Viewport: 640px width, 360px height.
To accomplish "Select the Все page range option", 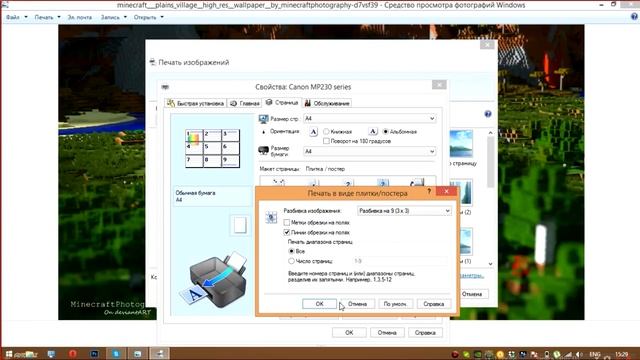I will [x=291, y=251].
